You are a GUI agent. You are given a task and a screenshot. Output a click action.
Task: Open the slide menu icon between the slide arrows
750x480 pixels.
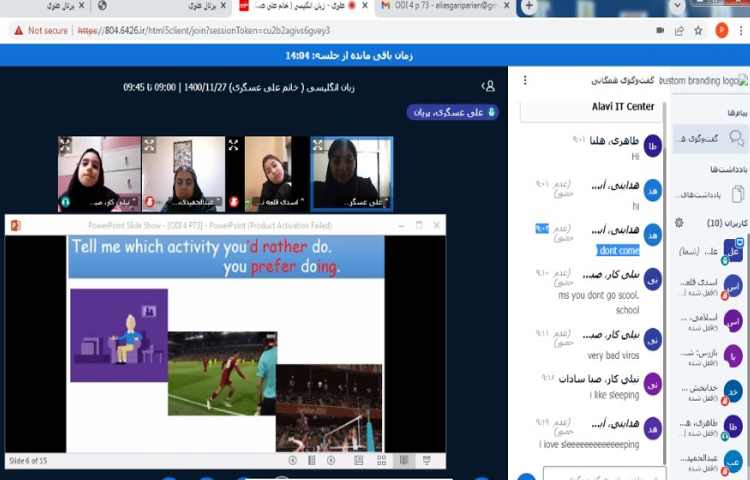[x=312, y=460]
